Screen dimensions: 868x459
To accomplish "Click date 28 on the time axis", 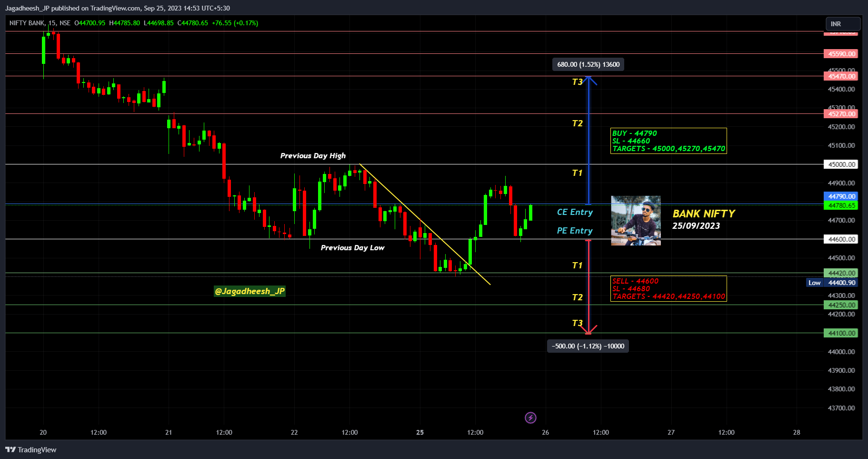I will click(x=797, y=432).
